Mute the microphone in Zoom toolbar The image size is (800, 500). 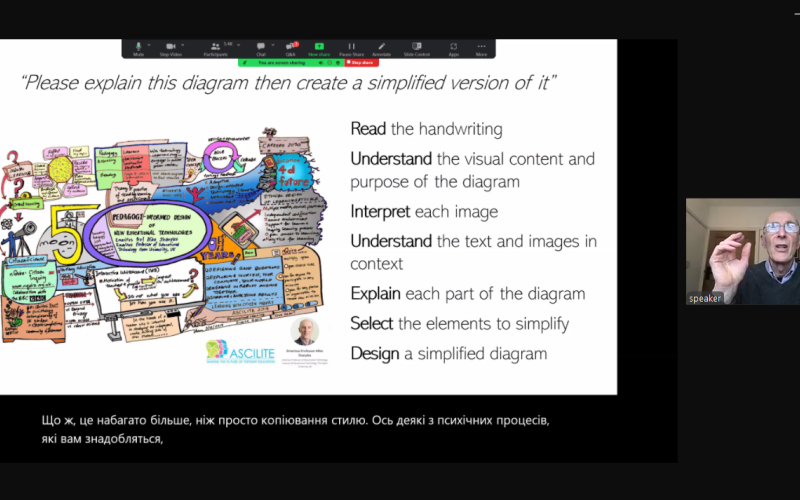point(138,48)
